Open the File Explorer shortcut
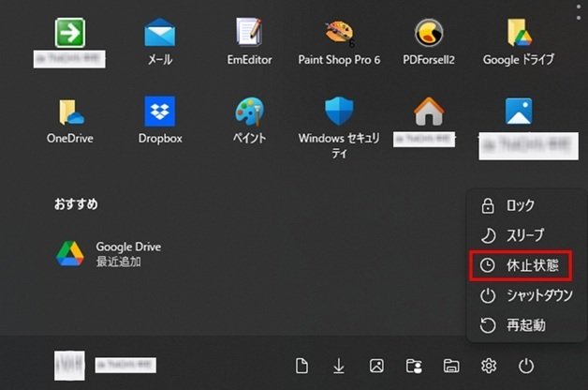The height and width of the screenshot is (390, 588). tap(451, 366)
